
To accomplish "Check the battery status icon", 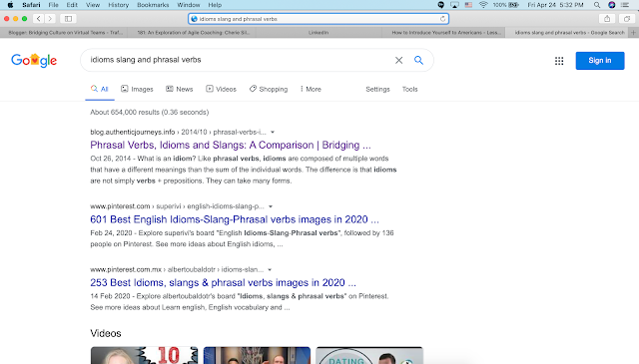I will [513, 5].
